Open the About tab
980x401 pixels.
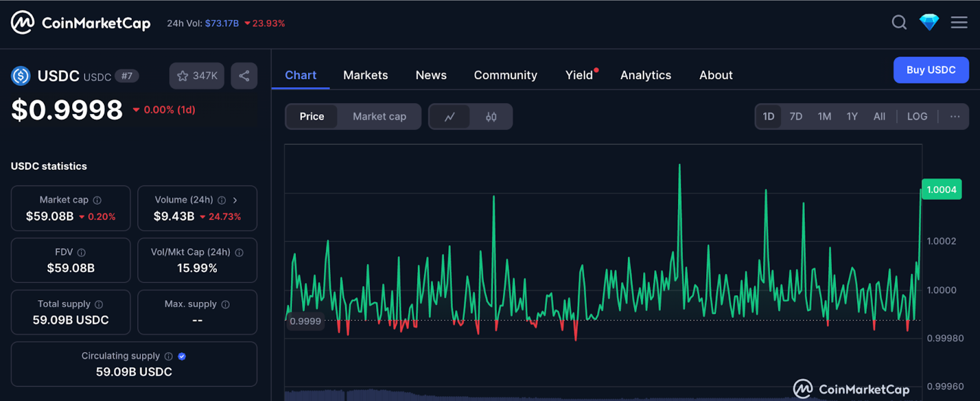[716, 75]
